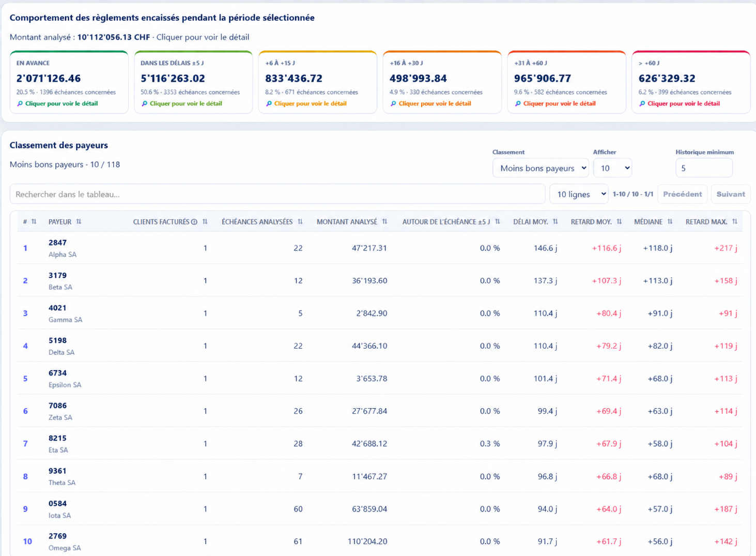Viewport: 756px width, 556px height.
Task: Sort by Autour de l'échéance ±5 J icon
Action: click(498, 221)
